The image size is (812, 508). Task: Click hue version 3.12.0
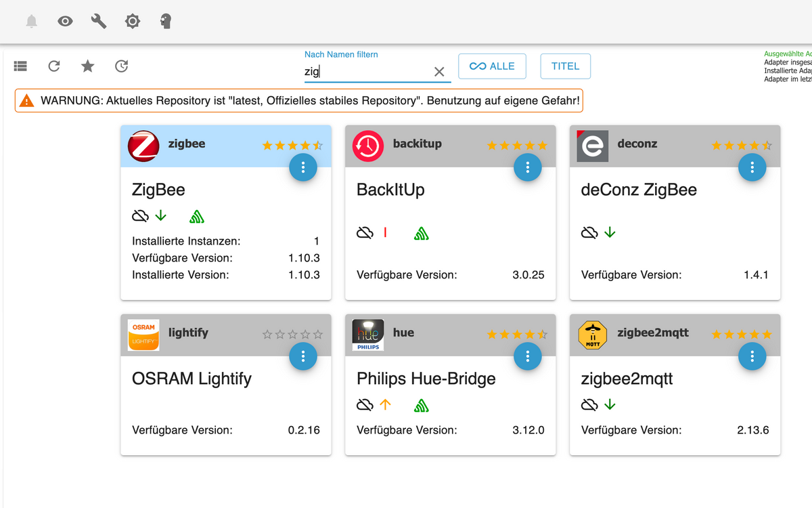tap(528, 430)
